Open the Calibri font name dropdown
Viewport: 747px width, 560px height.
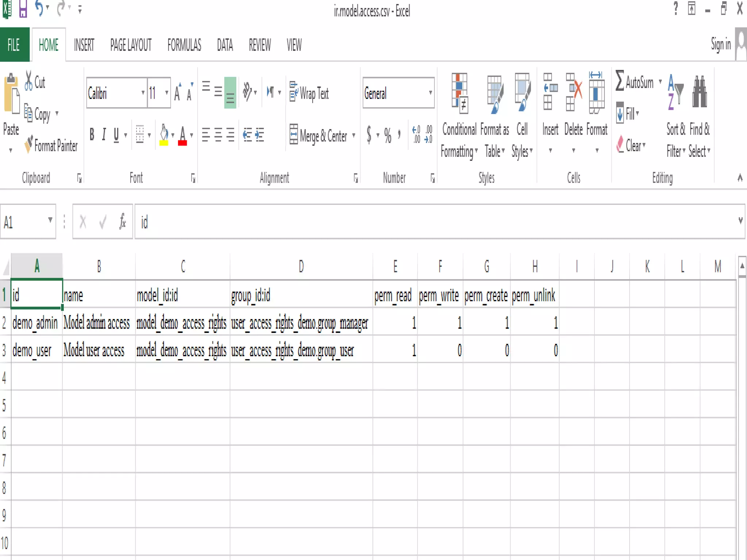143,93
